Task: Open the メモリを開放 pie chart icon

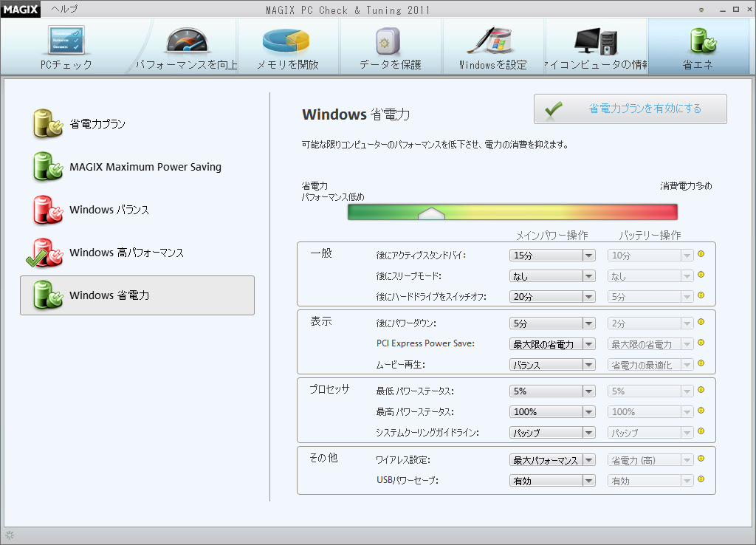Action: click(286, 41)
